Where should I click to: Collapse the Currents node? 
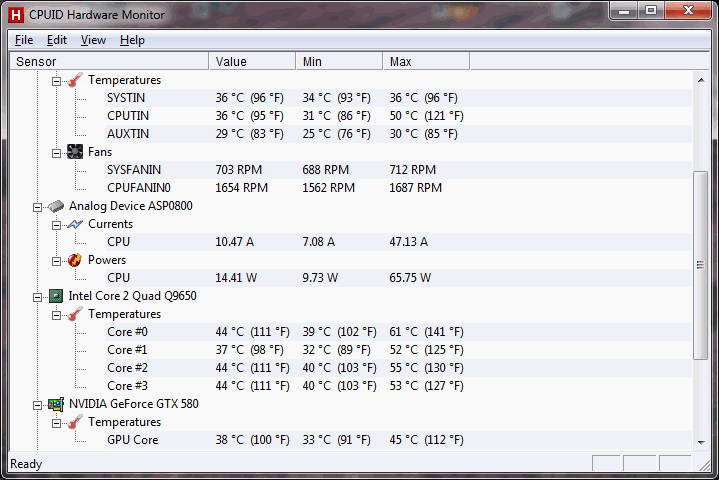[56, 225]
